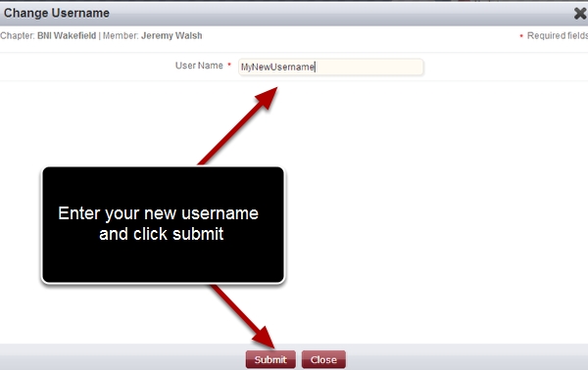Viewport: 588px width, 370px height.
Task: Click the Member: label text
Action: pyautogui.click(x=121, y=35)
